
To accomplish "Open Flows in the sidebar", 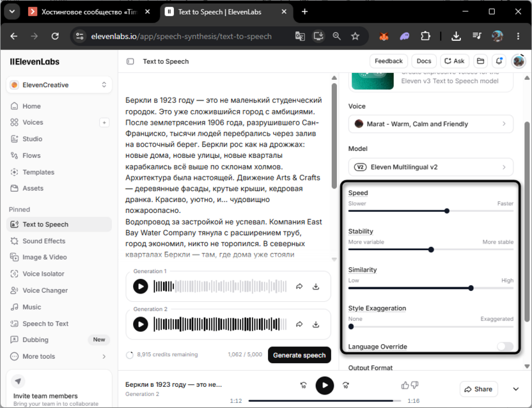I will (x=59, y=155).
